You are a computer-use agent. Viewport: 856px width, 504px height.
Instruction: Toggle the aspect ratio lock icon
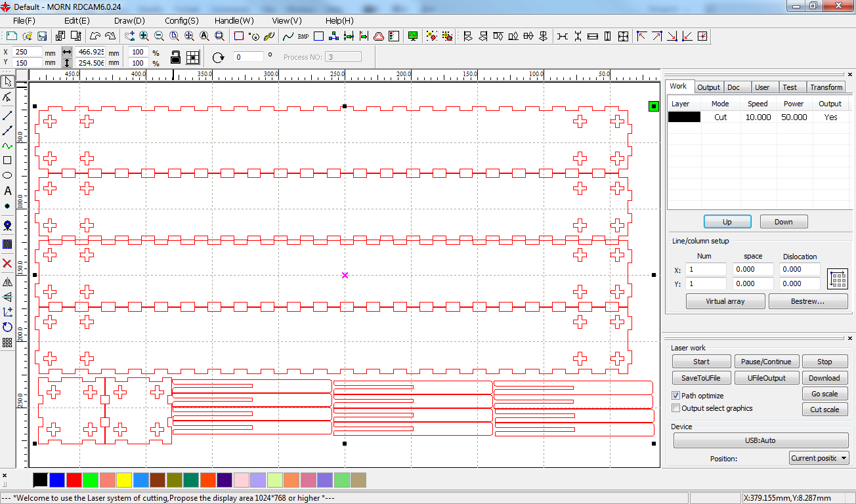175,57
